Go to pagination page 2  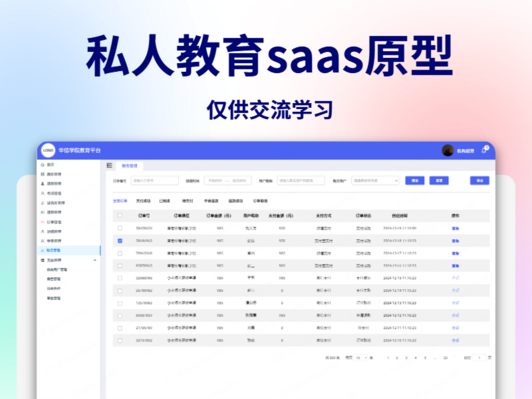click(397, 358)
